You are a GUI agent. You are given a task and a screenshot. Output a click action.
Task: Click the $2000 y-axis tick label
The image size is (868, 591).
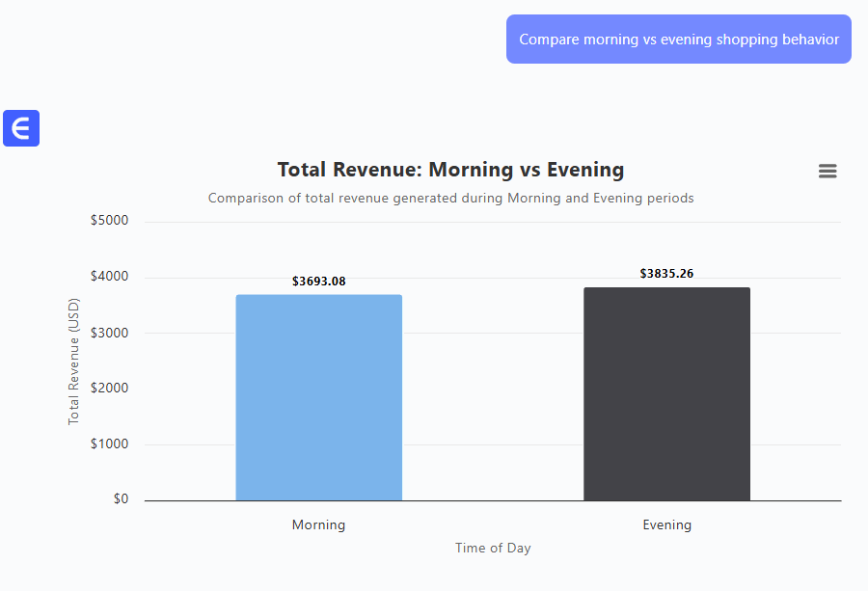[x=109, y=389]
